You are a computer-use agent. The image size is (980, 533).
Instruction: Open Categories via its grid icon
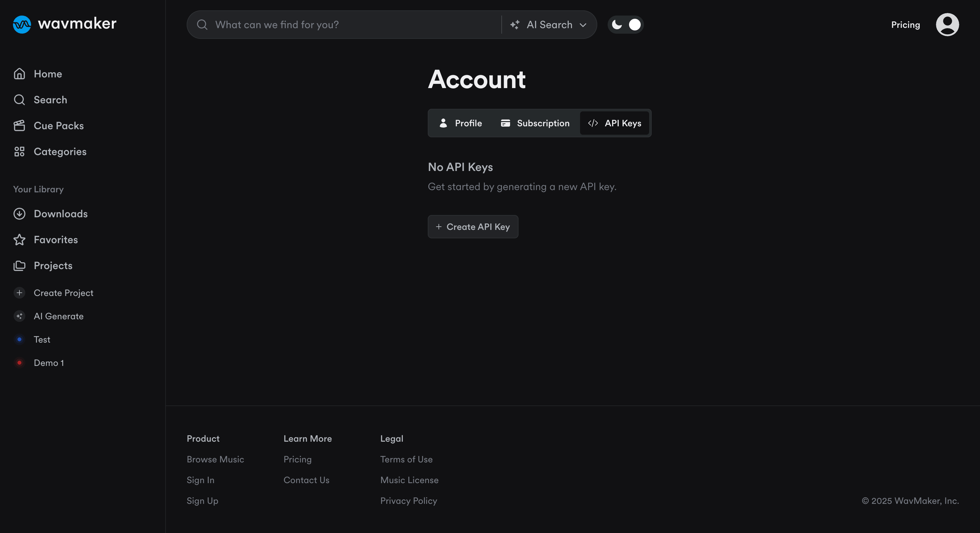[20, 151]
